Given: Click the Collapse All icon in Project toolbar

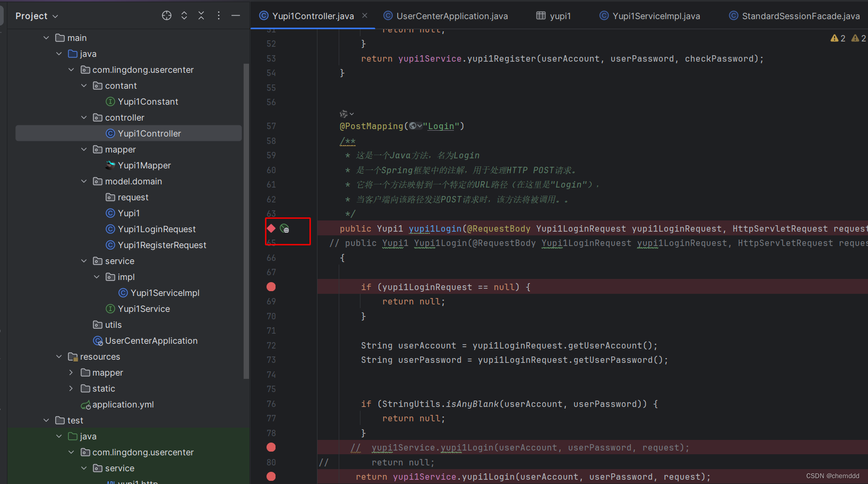Looking at the screenshot, I should 201,15.
